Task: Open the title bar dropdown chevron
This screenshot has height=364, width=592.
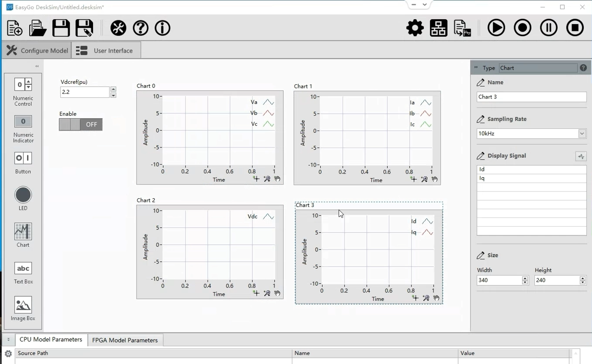Action: click(425, 5)
